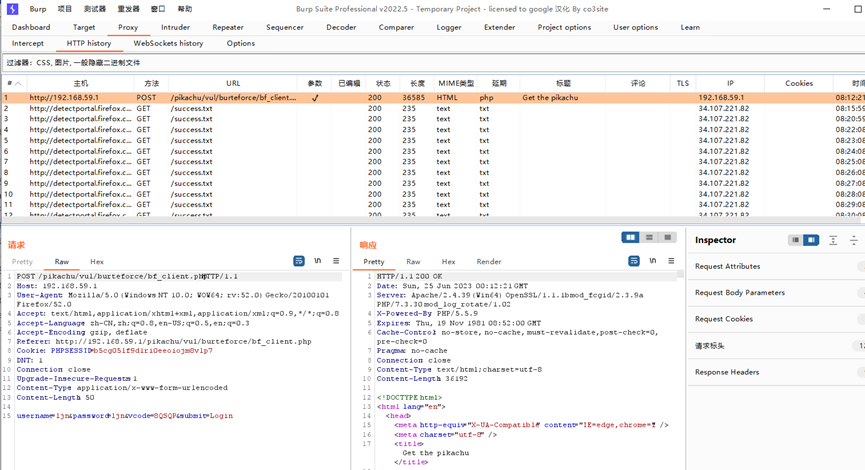Click request body username parameter line
The height and width of the screenshot is (470, 865).
(125, 416)
